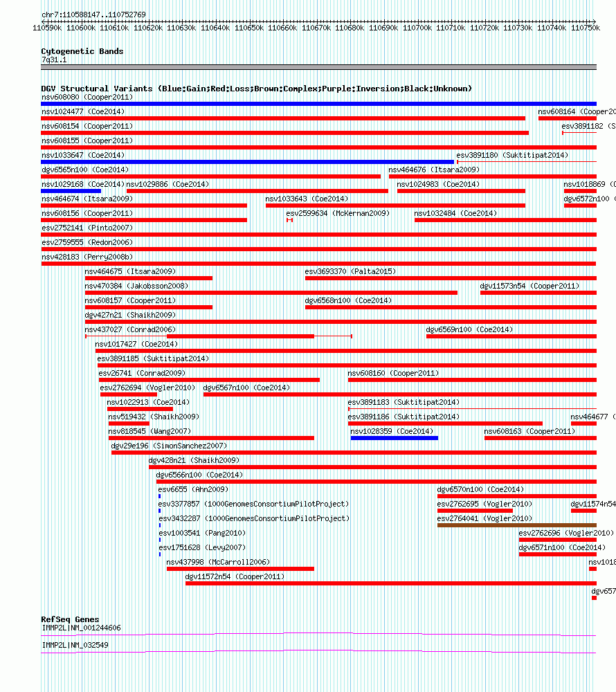Click nsv464675 (Itsara2009) variant label
This screenshot has height=692, width=616.
[x=130, y=272]
